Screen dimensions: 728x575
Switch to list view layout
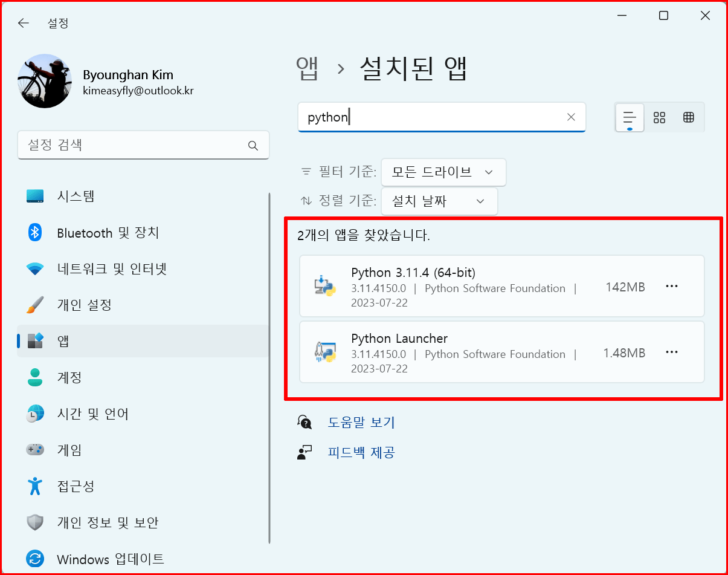point(630,117)
